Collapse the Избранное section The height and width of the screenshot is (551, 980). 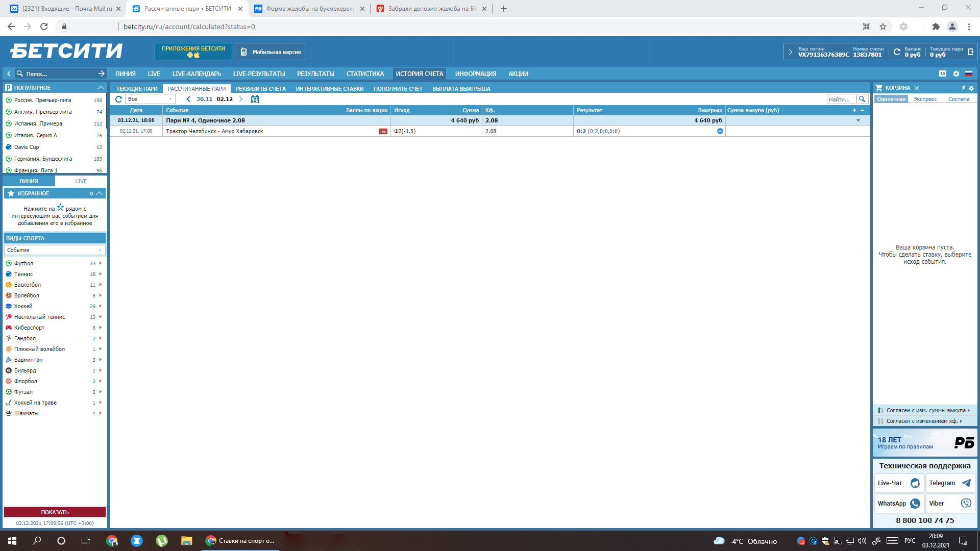click(100, 193)
